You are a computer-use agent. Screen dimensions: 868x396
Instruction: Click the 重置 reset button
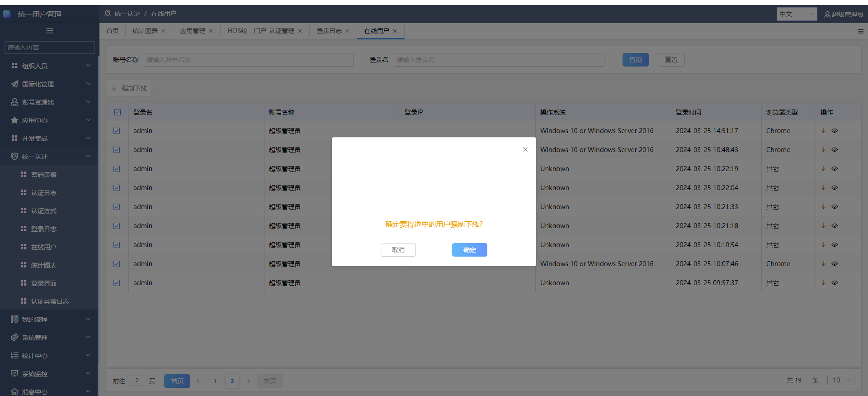click(x=671, y=60)
